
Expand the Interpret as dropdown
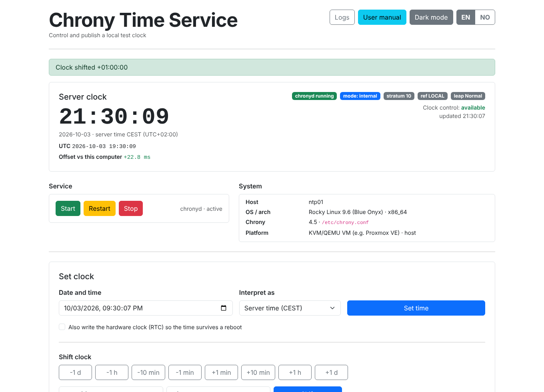click(290, 308)
